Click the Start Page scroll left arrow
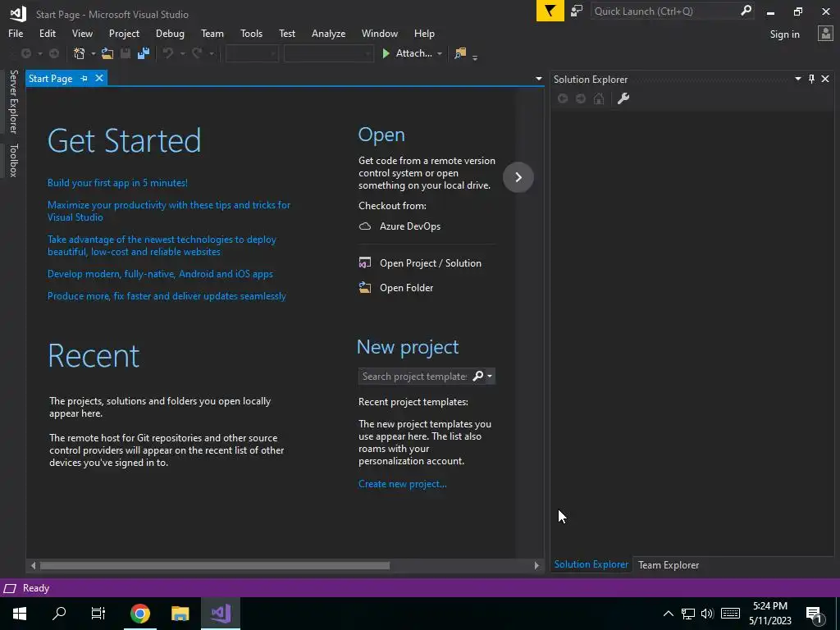This screenshot has height=630, width=840. 33,565
